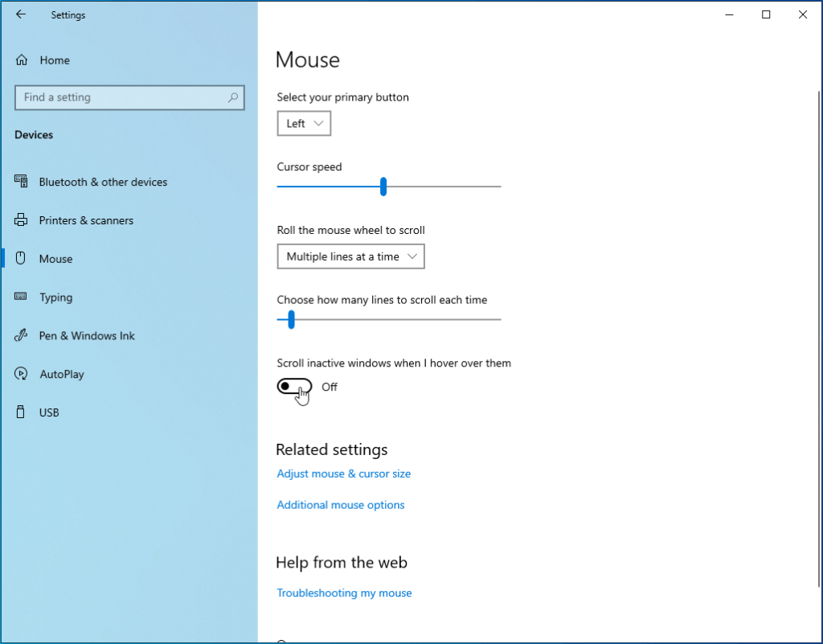Viewport: 823px width, 644px height.
Task: Click the Home icon in sidebar
Action: tap(22, 59)
